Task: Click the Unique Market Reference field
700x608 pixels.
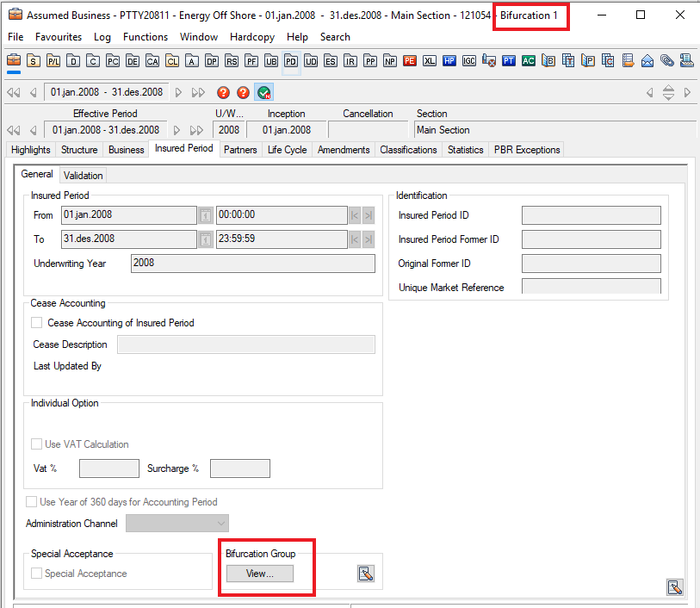Action: click(x=591, y=288)
